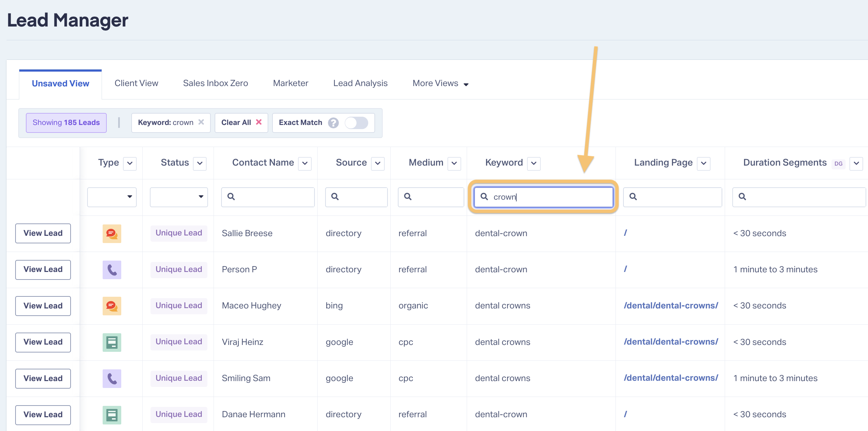Screen dimensions: 868x431
Task: Open the / landing page for Person P
Action: pyautogui.click(x=626, y=269)
